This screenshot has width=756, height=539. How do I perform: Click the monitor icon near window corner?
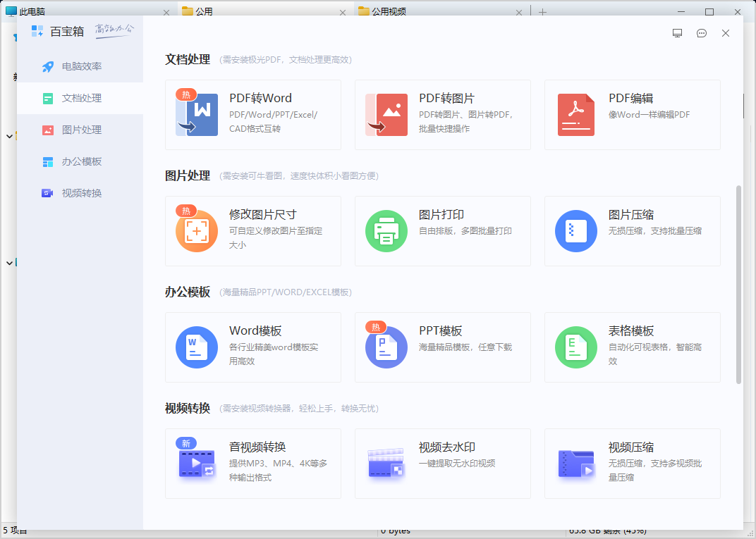tap(678, 33)
